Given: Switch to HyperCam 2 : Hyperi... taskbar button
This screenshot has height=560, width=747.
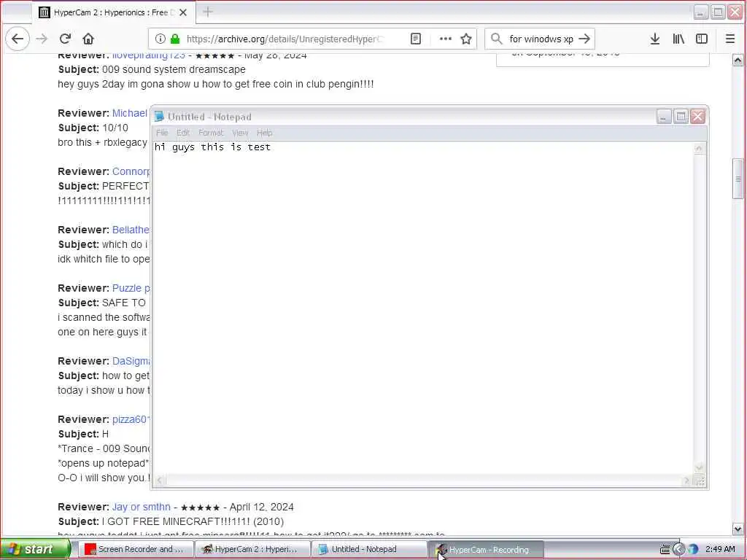Looking at the screenshot, I should tap(252, 550).
